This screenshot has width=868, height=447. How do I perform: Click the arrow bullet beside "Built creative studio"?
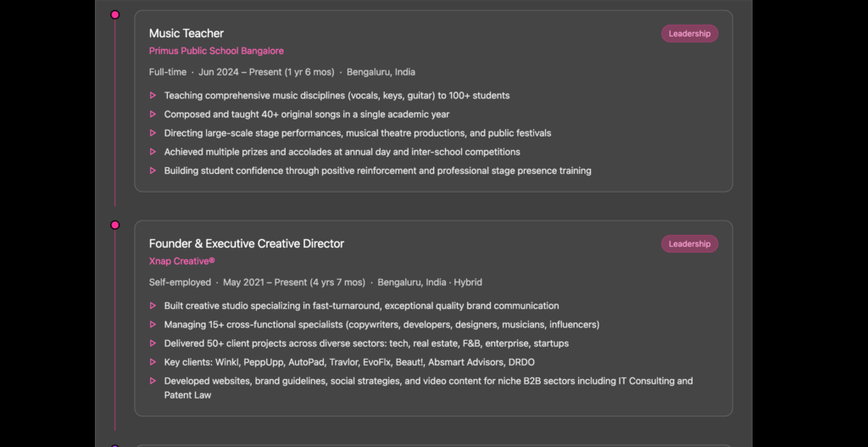pos(153,306)
